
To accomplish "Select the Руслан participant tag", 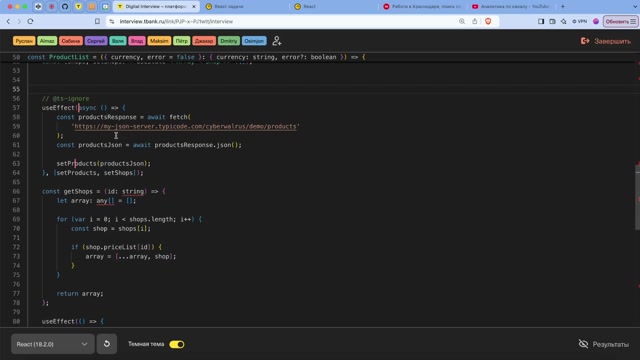I will [x=24, y=41].
